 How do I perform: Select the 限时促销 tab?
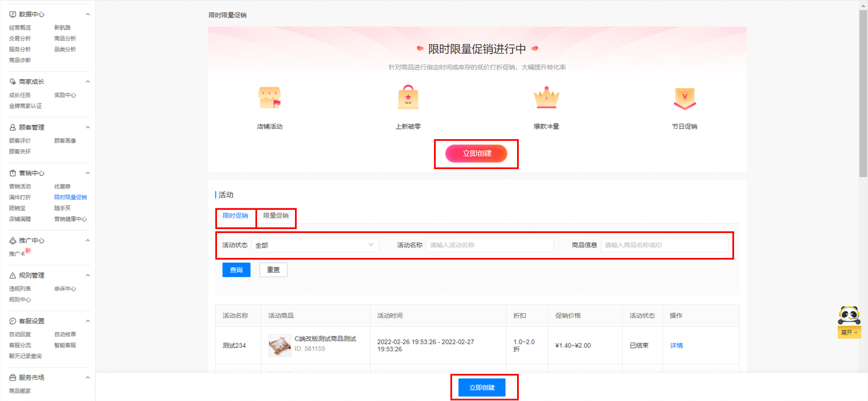[x=235, y=215]
